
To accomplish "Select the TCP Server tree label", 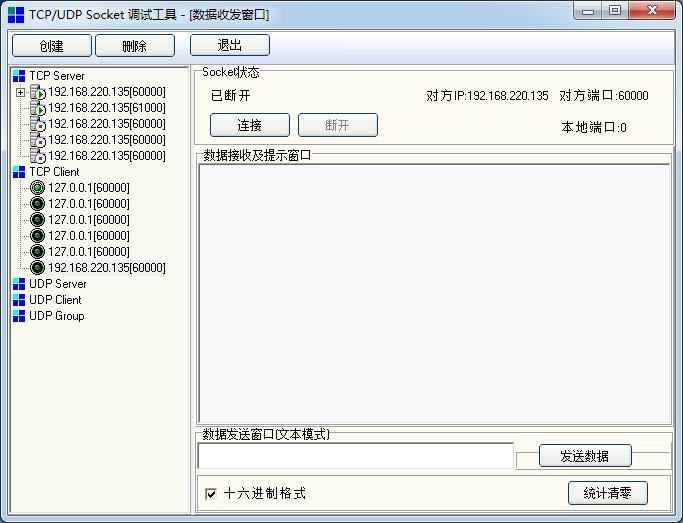I will (57, 76).
